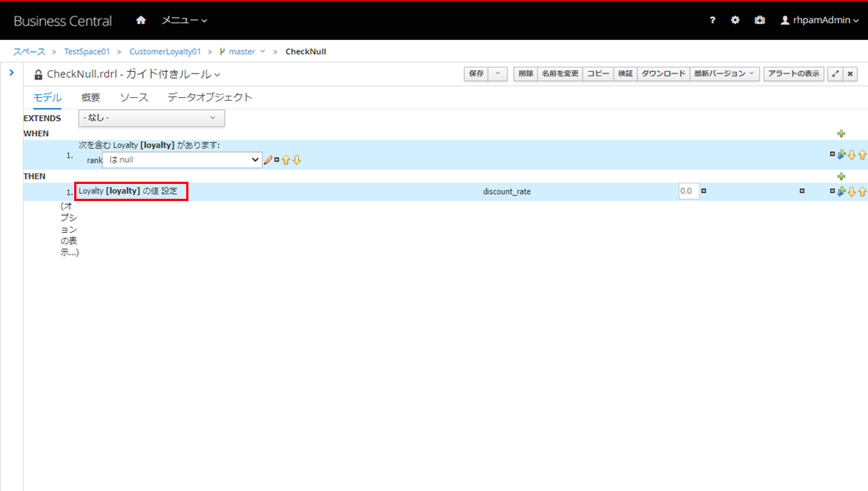Switch to the 概要 tab
The width and height of the screenshot is (868, 491).
[x=91, y=97]
